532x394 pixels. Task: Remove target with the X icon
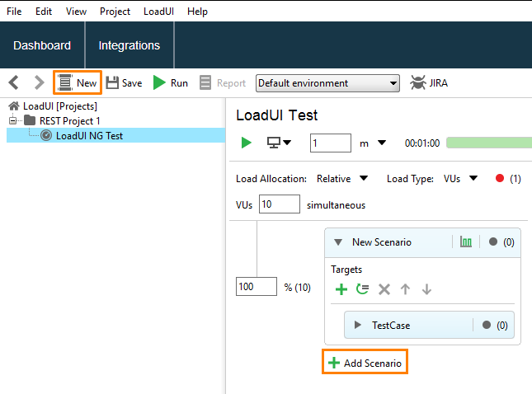(384, 289)
